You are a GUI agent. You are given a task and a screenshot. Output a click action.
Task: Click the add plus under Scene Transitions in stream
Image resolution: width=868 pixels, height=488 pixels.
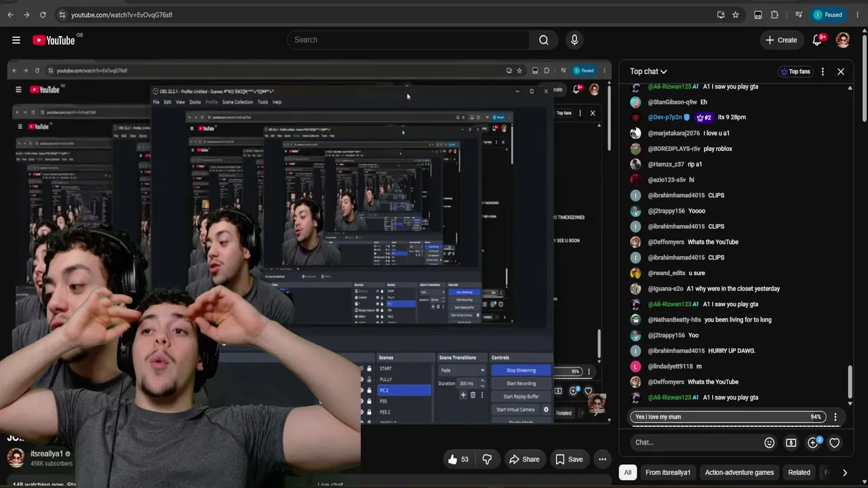point(463,395)
